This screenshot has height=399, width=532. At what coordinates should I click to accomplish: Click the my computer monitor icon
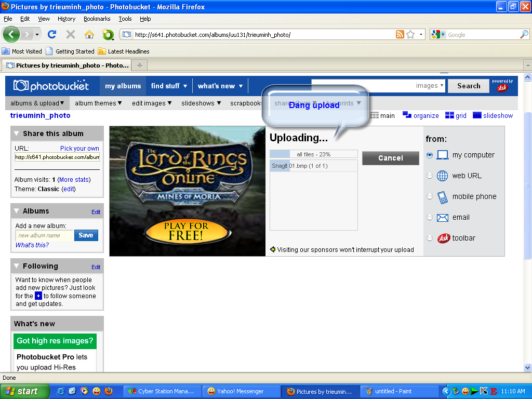point(443,155)
